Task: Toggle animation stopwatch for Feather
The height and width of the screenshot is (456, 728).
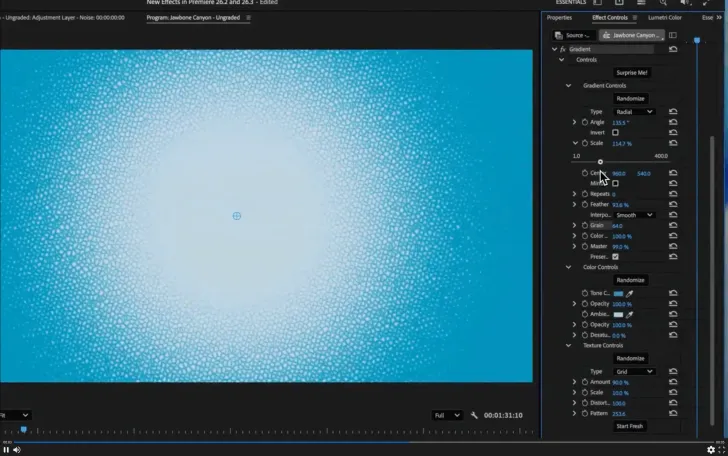Action: (x=585, y=204)
